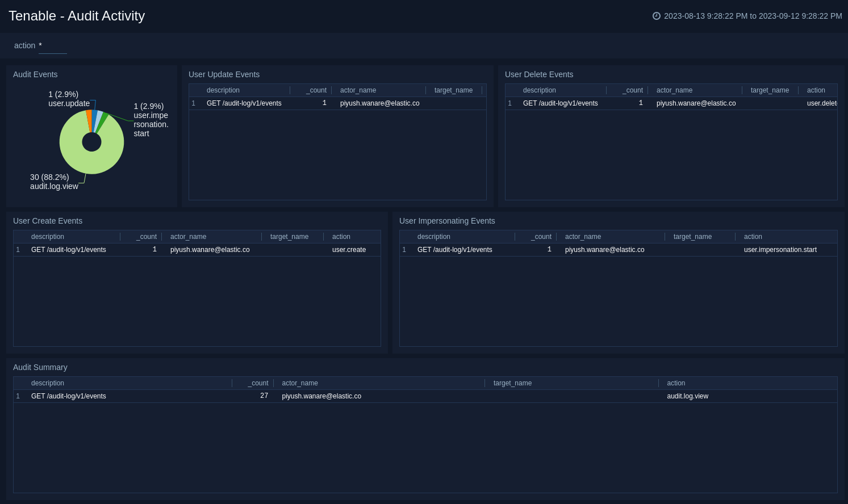This screenshot has height=504, width=848.
Task: Click the User Create Events panel title
Action: click(x=48, y=221)
